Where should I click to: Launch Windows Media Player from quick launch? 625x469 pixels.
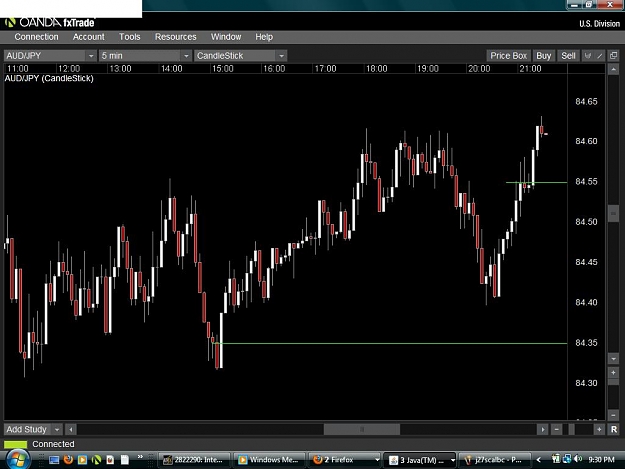point(82,460)
